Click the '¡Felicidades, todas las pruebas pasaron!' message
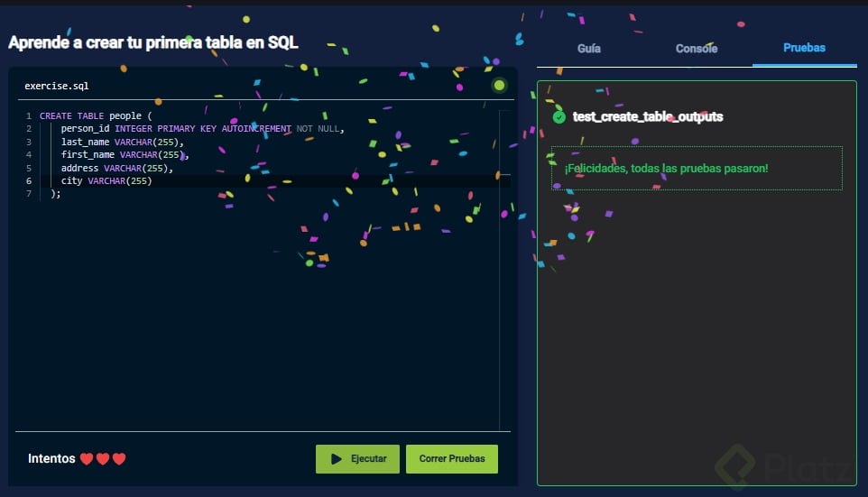 [666, 169]
